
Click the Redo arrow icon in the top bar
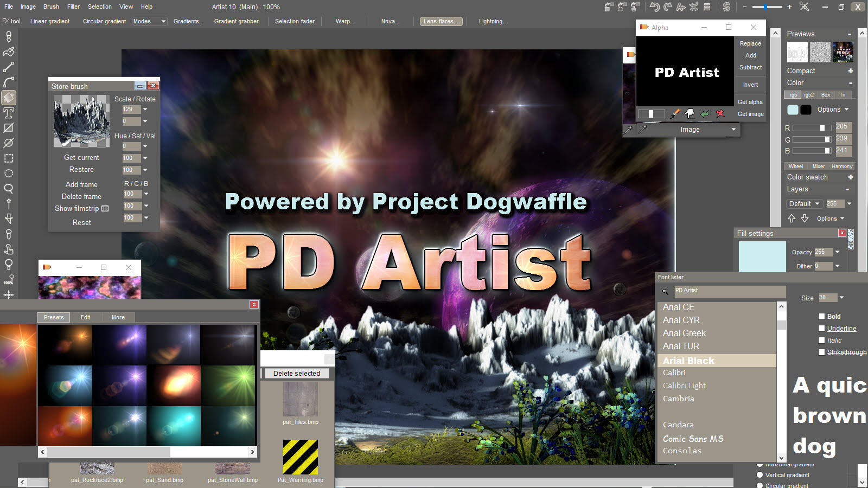[668, 6]
